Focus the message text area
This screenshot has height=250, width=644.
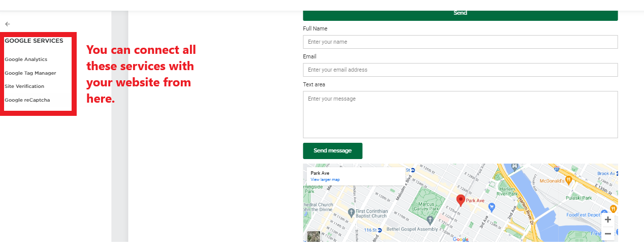pos(460,114)
